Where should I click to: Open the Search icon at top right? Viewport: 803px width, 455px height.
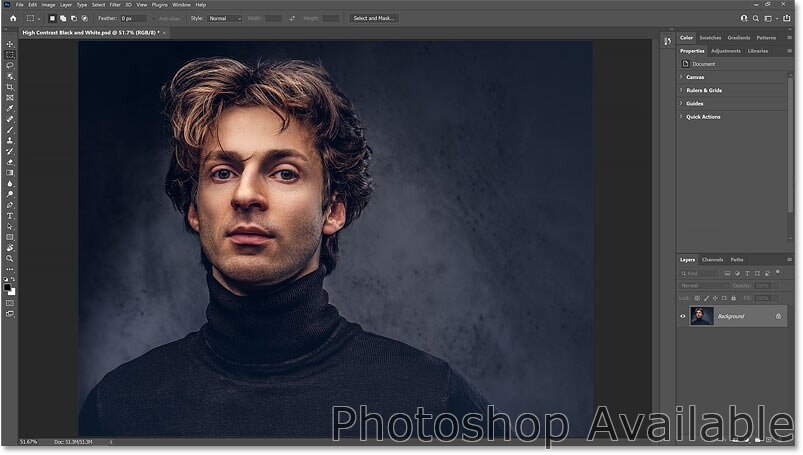click(x=756, y=18)
